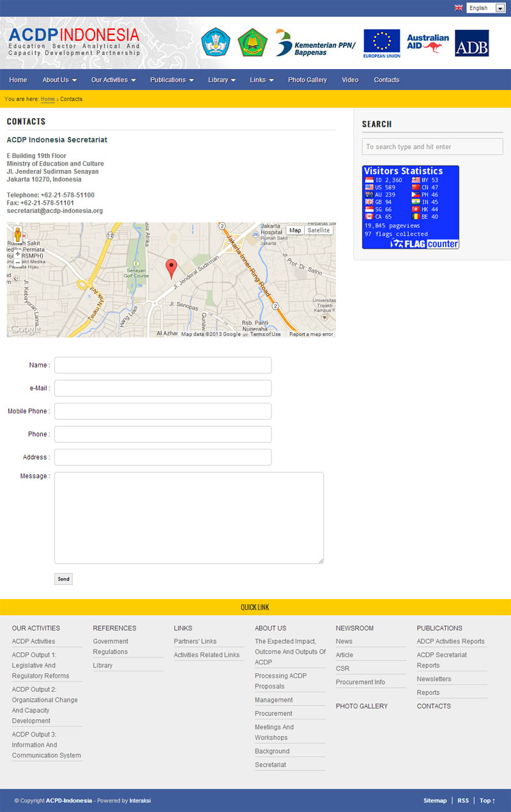Click the secretariat@acdp-indonesia.org email text

click(x=55, y=211)
